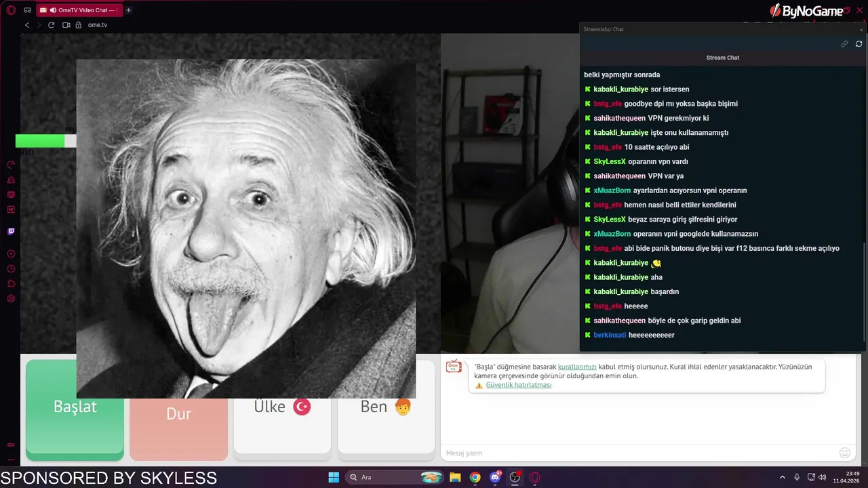Image resolution: width=868 pixels, height=488 pixels.
Task: Open volume control in system tray
Action: tap(823, 477)
